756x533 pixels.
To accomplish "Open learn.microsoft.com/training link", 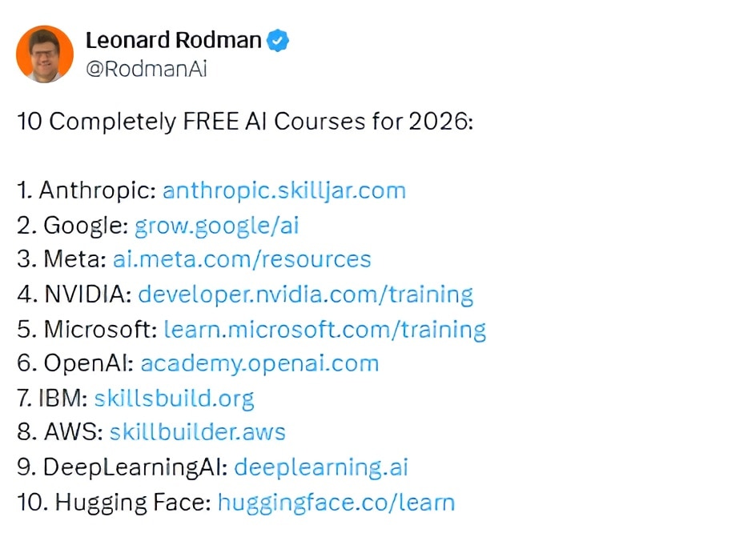I will (324, 329).
